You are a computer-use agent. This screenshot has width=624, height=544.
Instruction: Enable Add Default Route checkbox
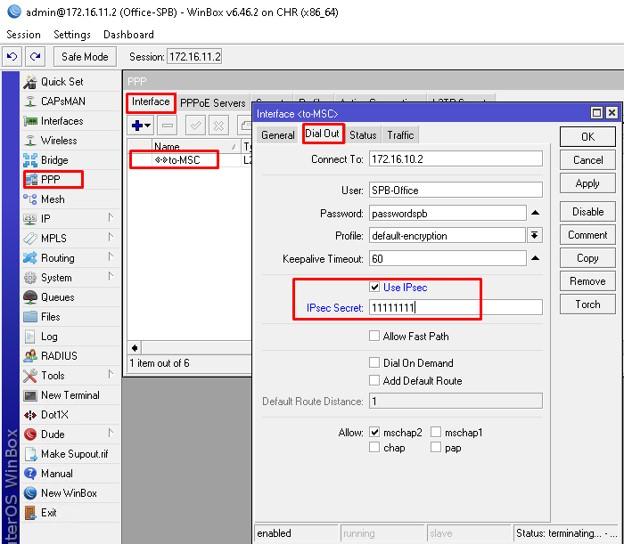click(374, 380)
